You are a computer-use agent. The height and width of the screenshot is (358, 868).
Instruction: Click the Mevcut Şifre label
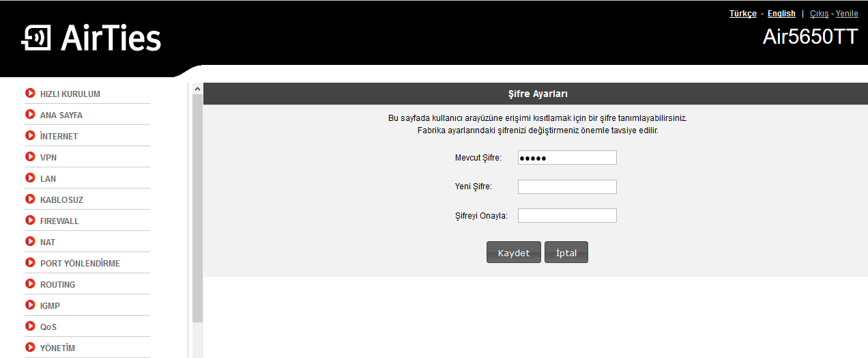[x=478, y=158]
